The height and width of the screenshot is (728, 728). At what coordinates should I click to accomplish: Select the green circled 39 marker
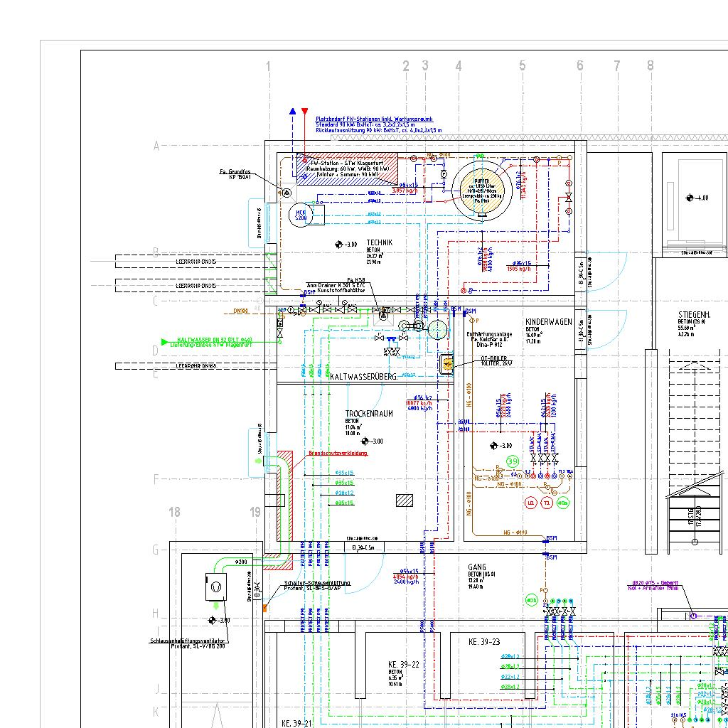[x=513, y=462]
